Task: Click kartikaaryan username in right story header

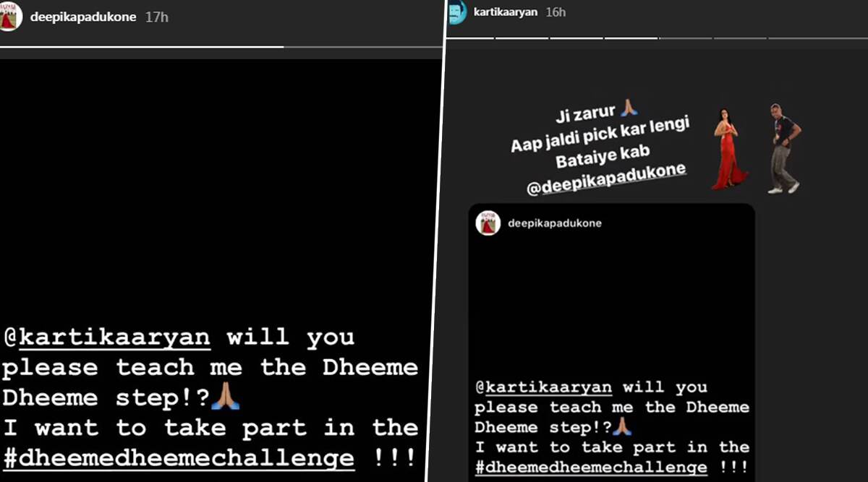Action: coord(505,12)
